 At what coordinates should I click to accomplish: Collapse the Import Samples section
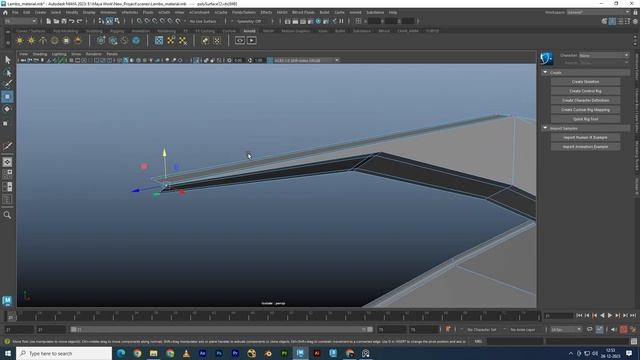pyautogui.click(x=545, y=128)
